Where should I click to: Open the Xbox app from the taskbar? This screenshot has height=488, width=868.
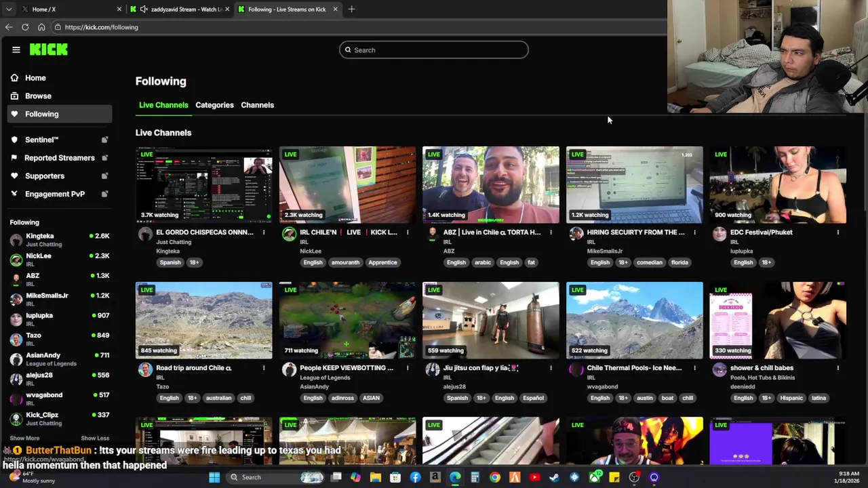(594, 478)
